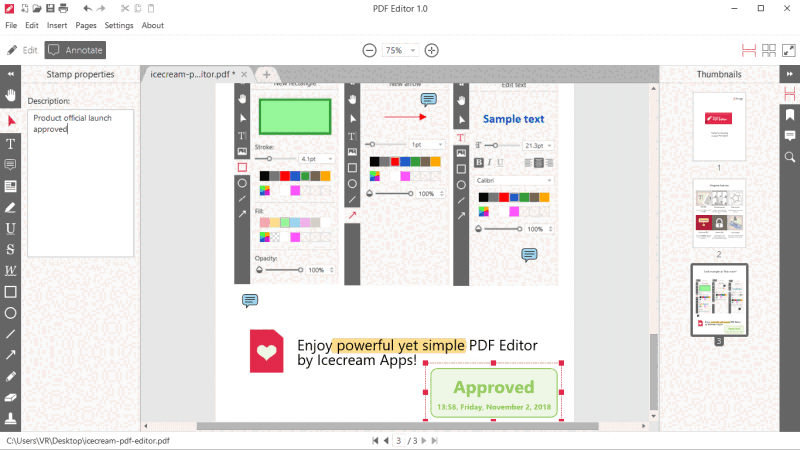Zoom out with the minus button
800x450 pixels.
coord(369,50)
